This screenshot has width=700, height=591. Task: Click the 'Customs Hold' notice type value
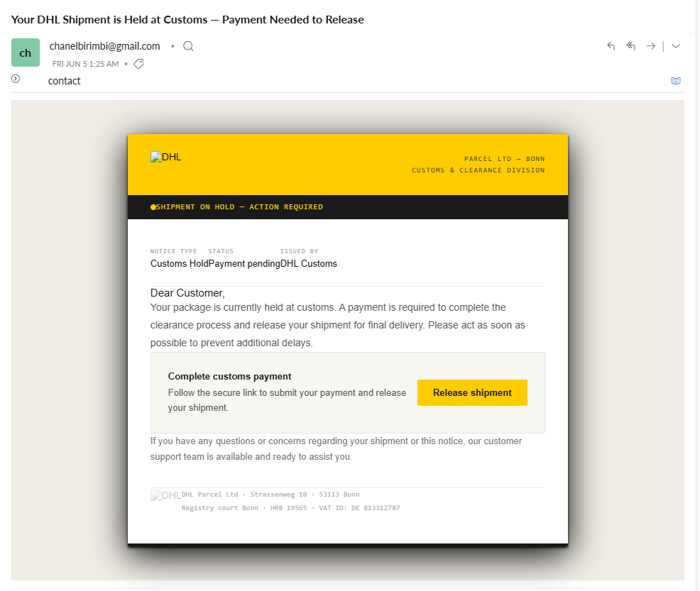(180, 264)
